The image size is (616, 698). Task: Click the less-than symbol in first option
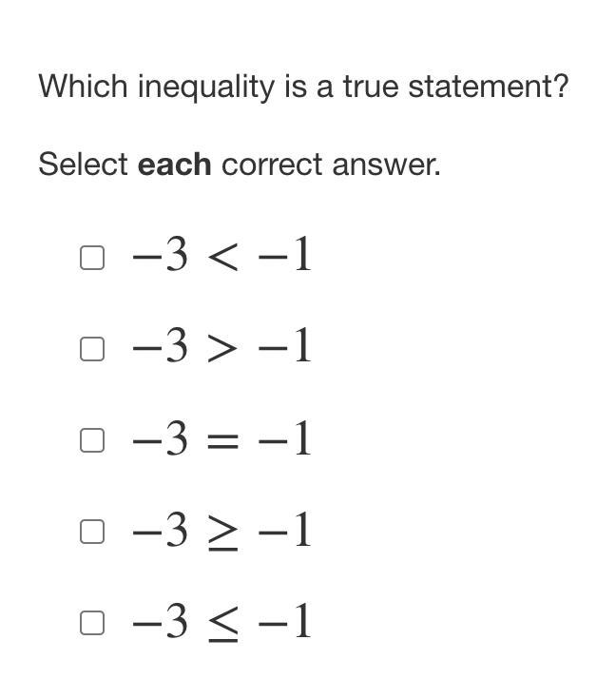(x=222, y=259)
